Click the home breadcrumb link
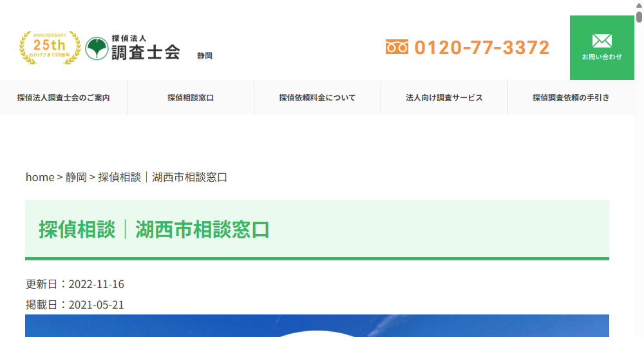The image size is (644, 337). click(39, 177)
